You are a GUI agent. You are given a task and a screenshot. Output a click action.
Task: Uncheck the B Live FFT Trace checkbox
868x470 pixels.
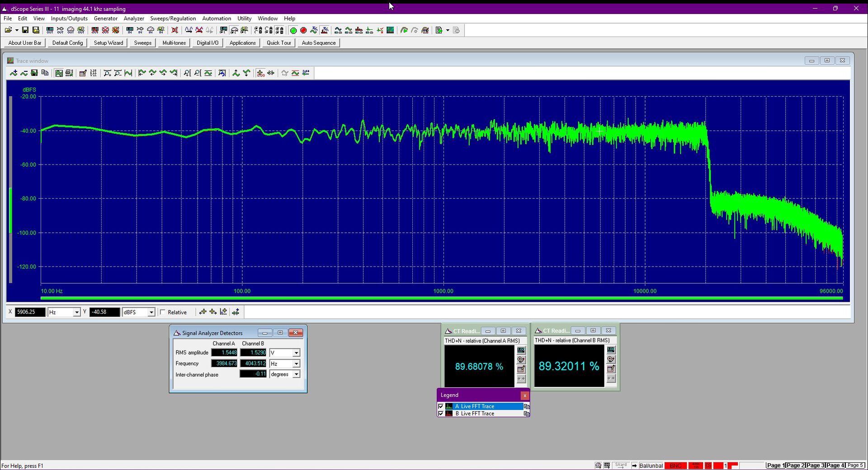pos(441,414)
